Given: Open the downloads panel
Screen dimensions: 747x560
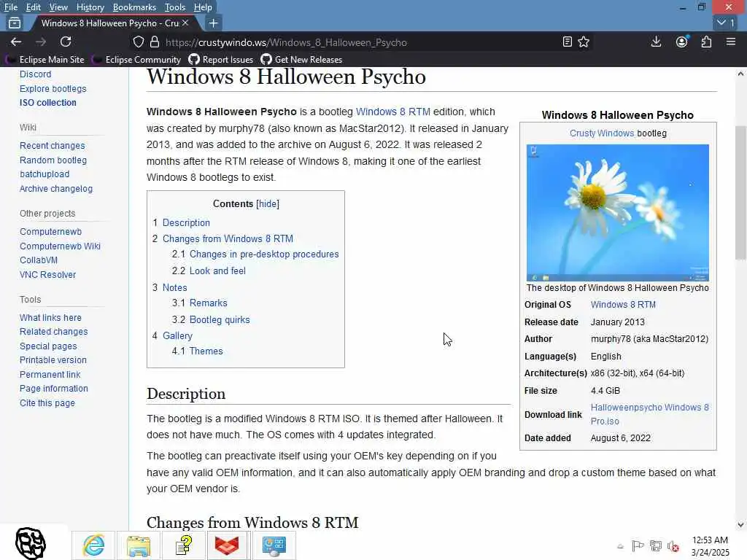Looking at the screenshot, I should 656,42.
